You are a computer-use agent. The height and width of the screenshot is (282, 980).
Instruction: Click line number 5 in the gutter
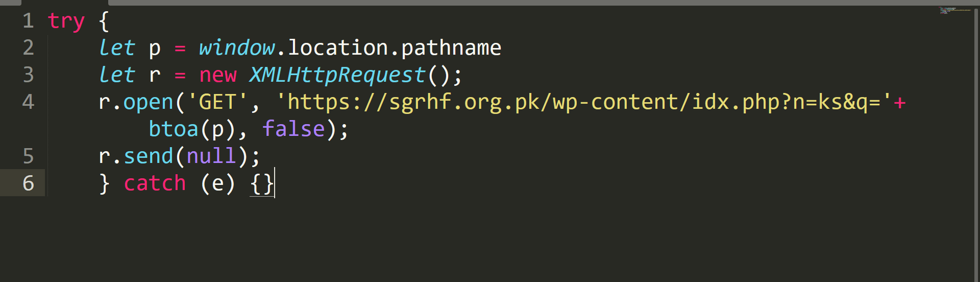(x=28, y=156)
